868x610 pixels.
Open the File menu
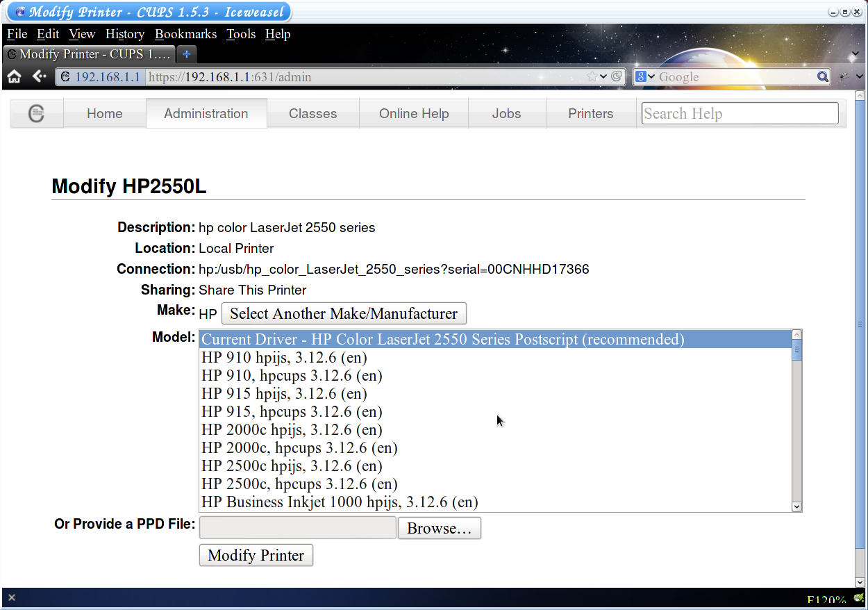pos(17,34)
